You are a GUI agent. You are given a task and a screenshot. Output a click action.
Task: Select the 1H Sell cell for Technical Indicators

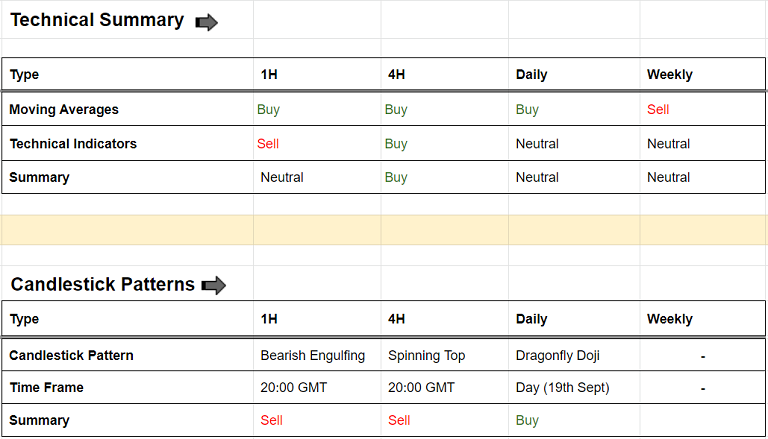[x=268, y=144]
